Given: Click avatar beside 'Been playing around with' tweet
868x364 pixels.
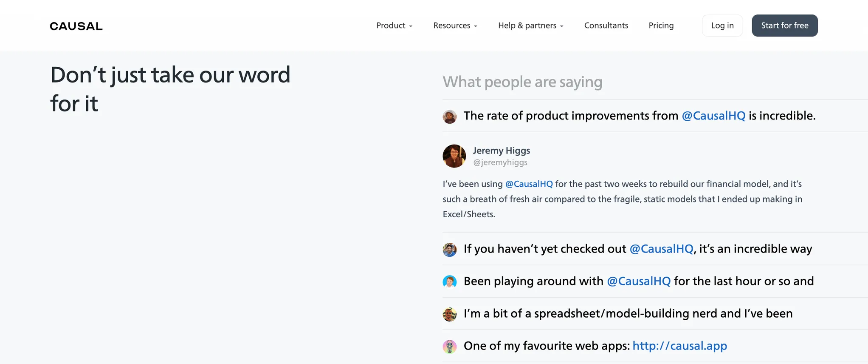Looking at the screenshot, I should (x=450, y=282).
